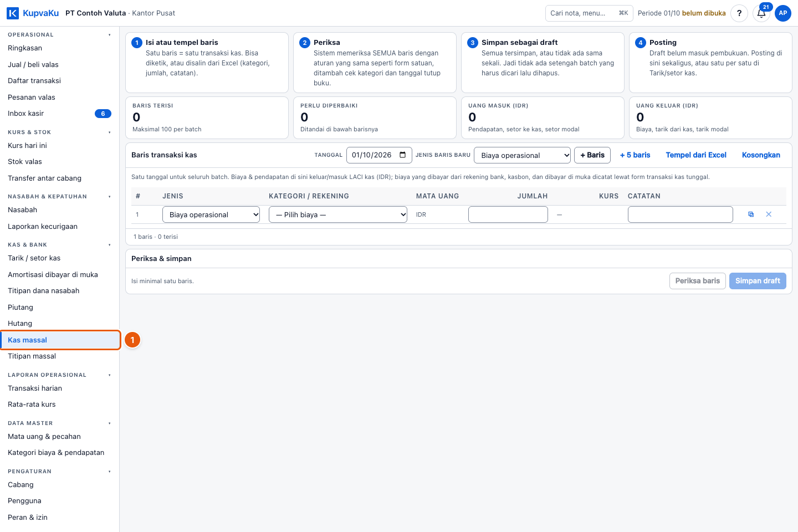Open Kategori biaya & pendapatan
The image size is (798, 532).
60,452
